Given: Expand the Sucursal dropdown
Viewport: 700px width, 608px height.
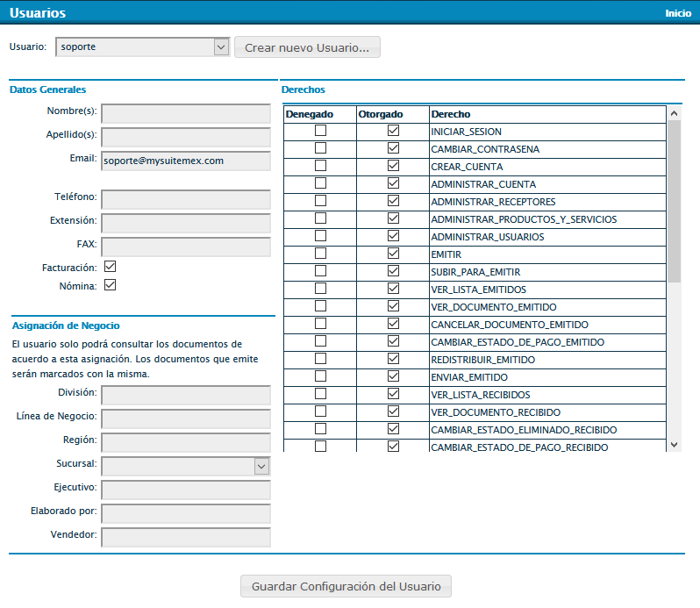Looking at the screenshot, I should (x=186, y=466).
